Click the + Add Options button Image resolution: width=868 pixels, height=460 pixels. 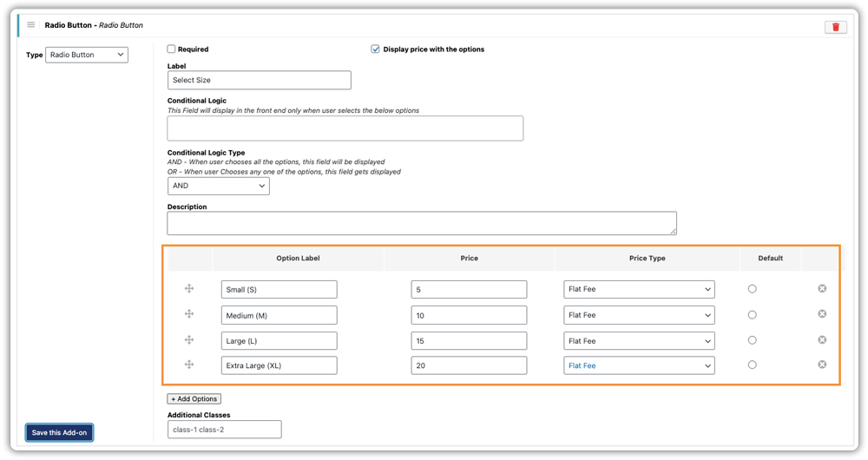click(x=194, y=398)
